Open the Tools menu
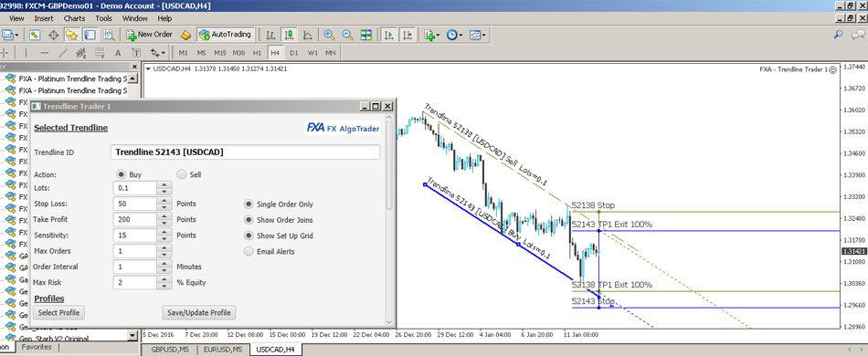 point(103,18)
